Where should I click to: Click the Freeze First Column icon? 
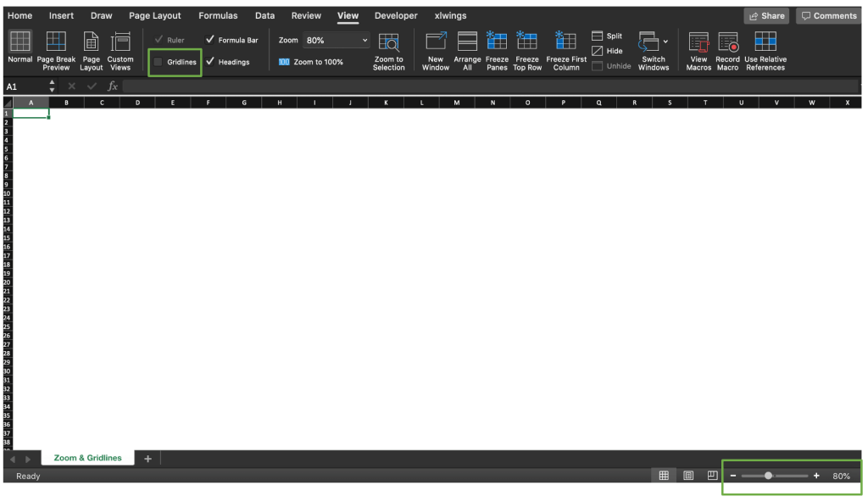[x=565, y=49]
